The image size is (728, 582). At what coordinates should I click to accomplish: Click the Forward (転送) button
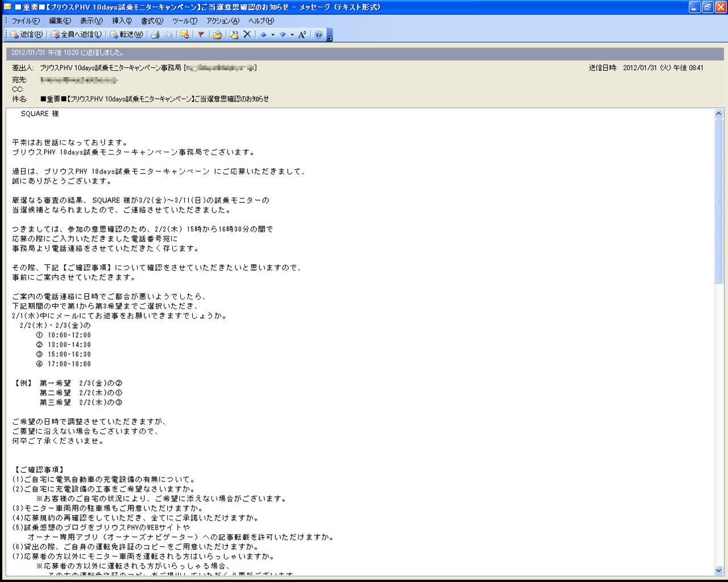(x=126, y=35)
